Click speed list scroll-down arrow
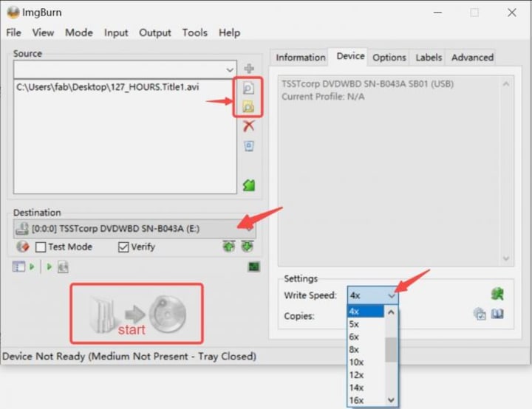This screenshot has width=532, height=409. (391, 400)
